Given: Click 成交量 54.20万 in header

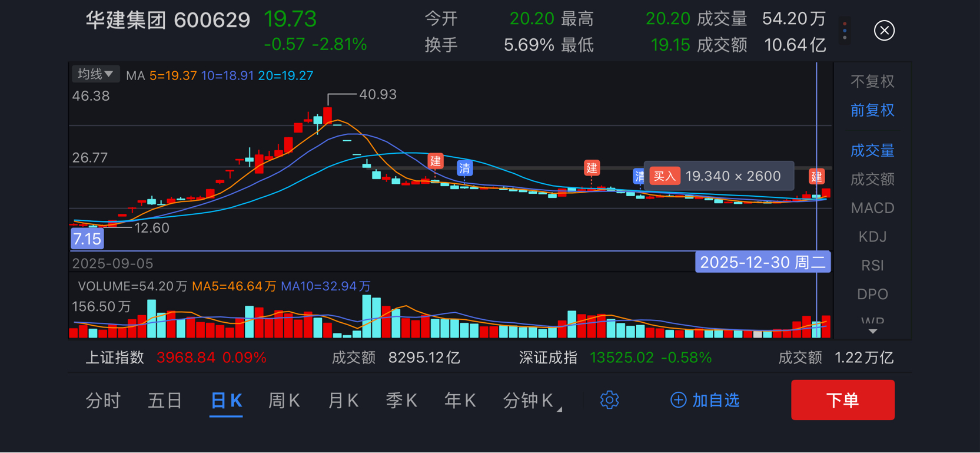Looking at the screenshot, I should coord(762,19).
